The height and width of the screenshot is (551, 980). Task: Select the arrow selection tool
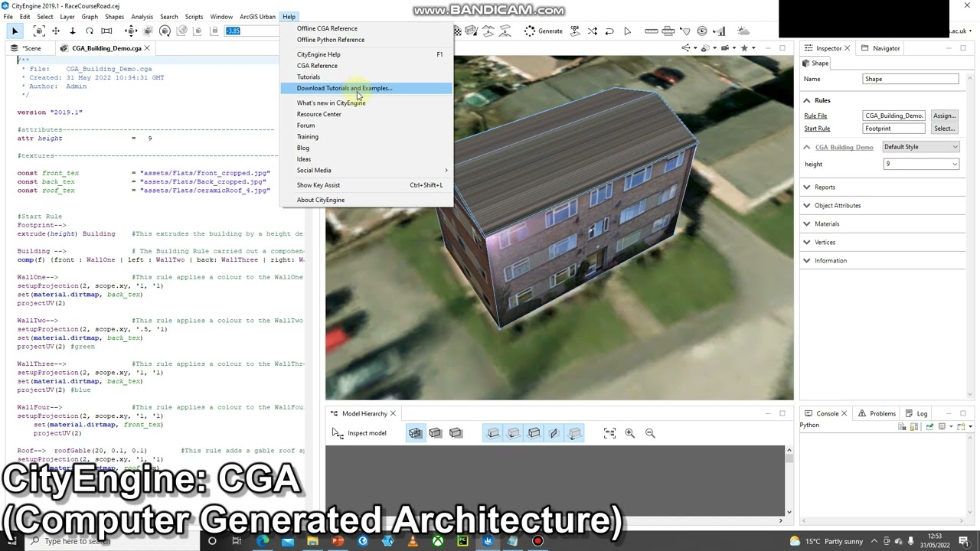[x=15, y=31]
